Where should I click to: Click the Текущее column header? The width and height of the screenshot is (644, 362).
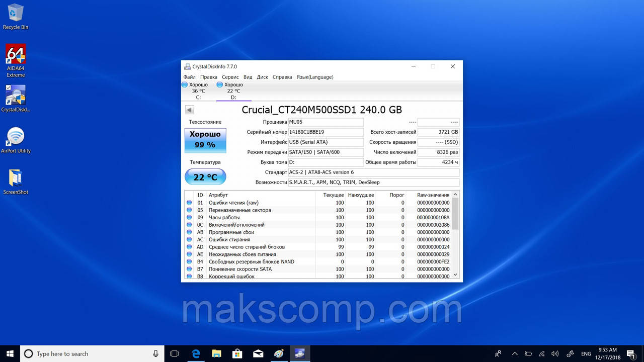pyautogui.click(x=331, y=195)
